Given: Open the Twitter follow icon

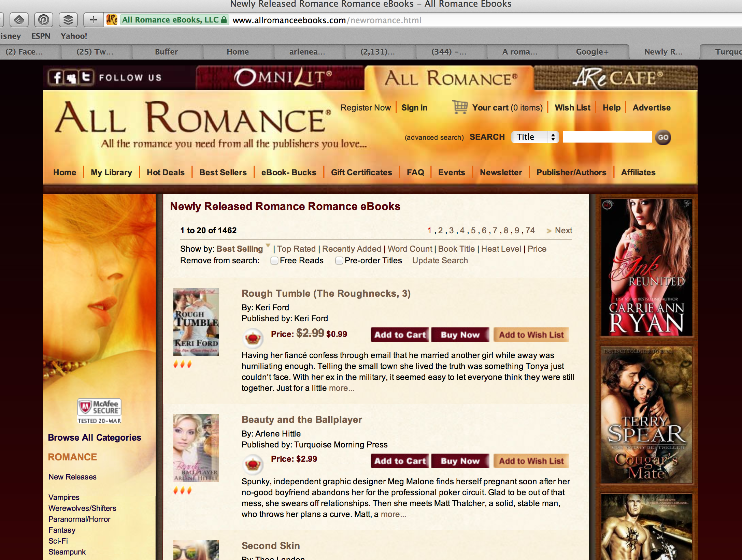Looking at the screenshot, I should pos(86,77).
